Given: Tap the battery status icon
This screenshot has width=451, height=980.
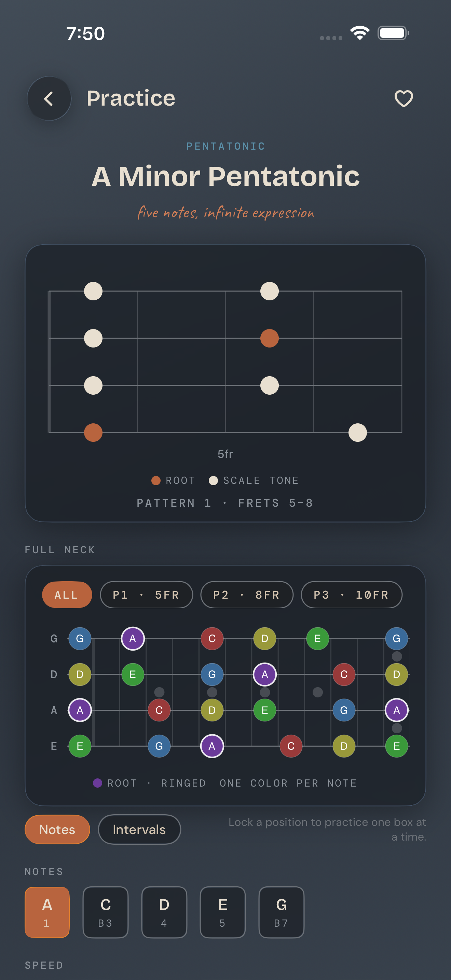Looking at the screenshot, I should (393, 33).
